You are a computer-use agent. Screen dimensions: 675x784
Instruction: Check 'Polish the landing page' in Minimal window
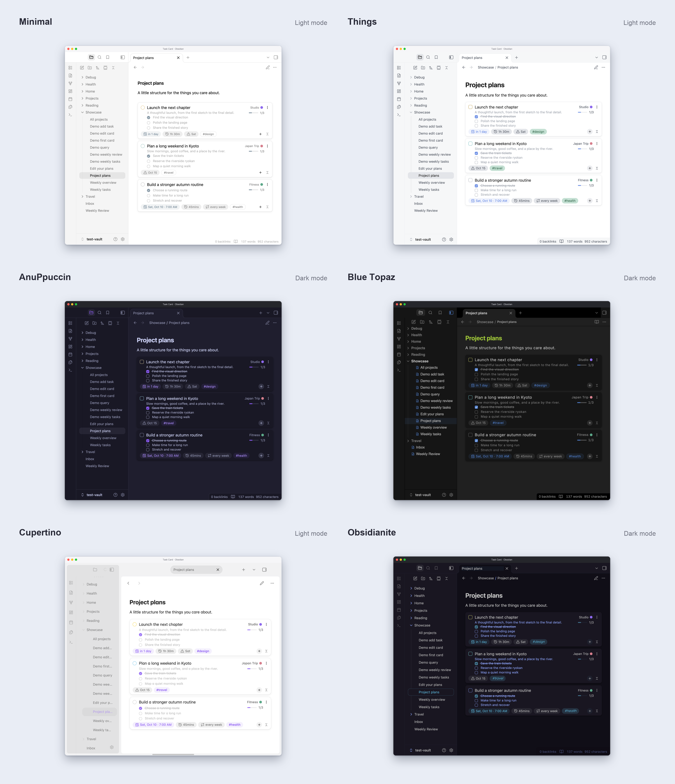[x=149, y=123]
